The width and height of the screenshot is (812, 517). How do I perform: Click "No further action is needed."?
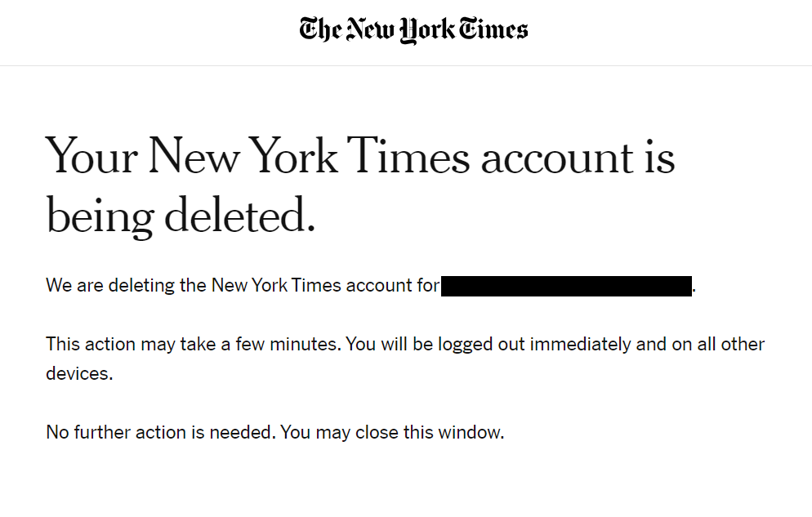click(x=160, y=432)
